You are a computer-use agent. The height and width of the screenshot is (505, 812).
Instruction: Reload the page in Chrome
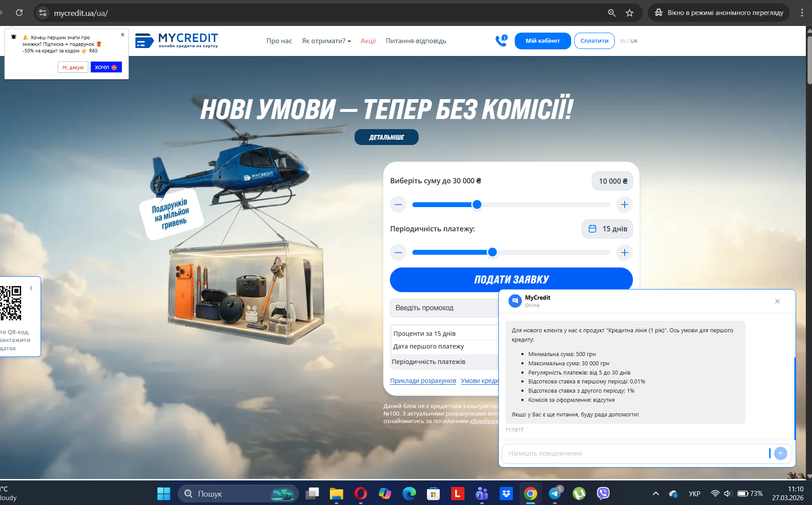click(x=19, y=13)
